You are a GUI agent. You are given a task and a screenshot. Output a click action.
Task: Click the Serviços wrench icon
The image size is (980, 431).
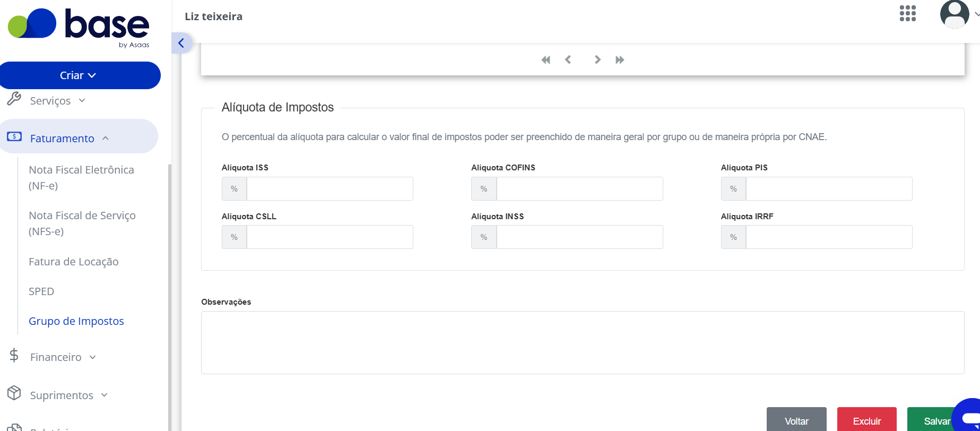[14, 99]
